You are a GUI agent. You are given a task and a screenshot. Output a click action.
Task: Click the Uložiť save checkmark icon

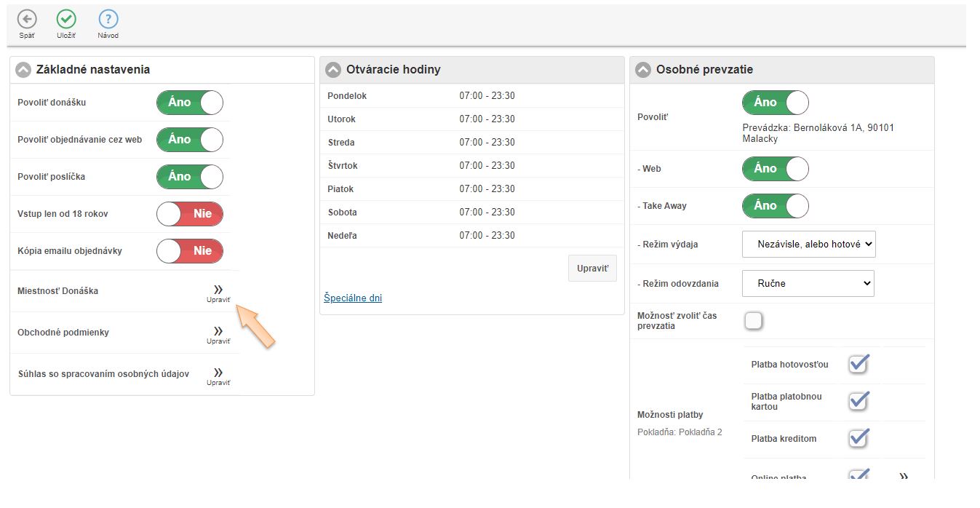(x=66, y=20)
